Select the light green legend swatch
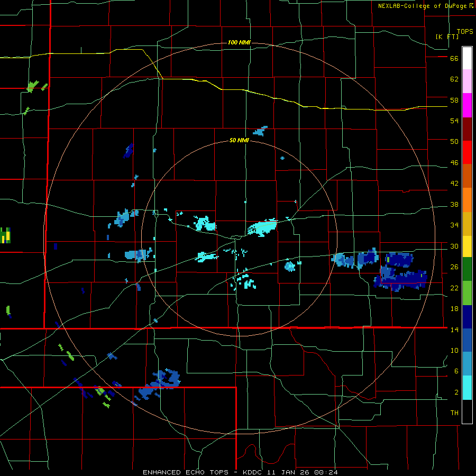Image resolution: width=476 pixels, height=476 pixels. 467,293
